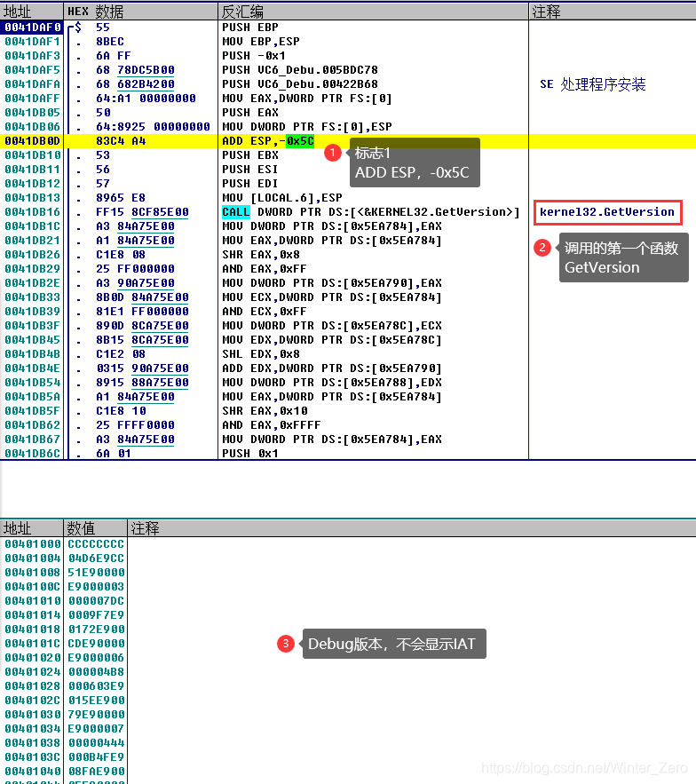696x784 pixels.
Task: Select ADD EDX,DWORD PTR DS:[0x5EA790] line
Action: [x=332, y=368]
